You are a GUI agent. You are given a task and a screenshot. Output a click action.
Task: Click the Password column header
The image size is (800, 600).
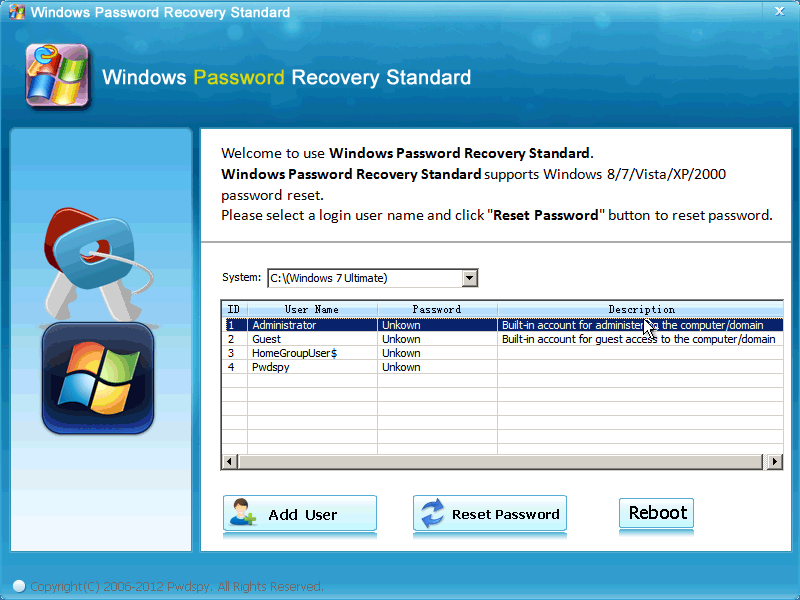(x=437, y=309)
